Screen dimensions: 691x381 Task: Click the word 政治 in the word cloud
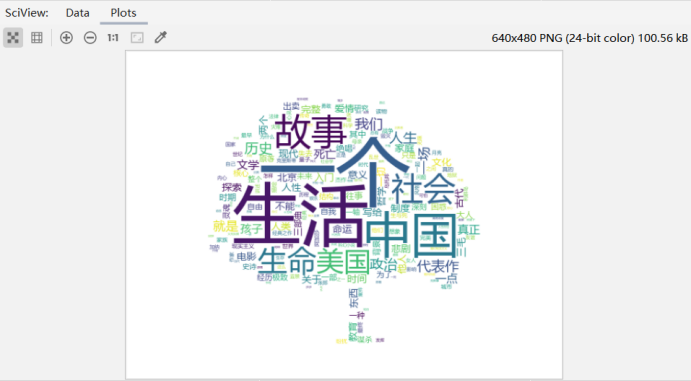383,265
